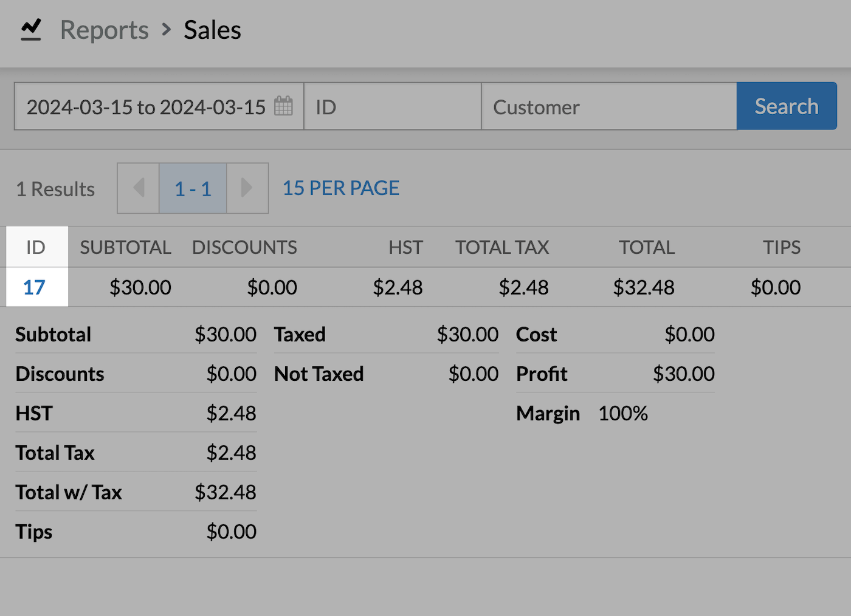Sort by the TOTAL column header
Viewport: 851px width, 616px height.
point(646,247)
